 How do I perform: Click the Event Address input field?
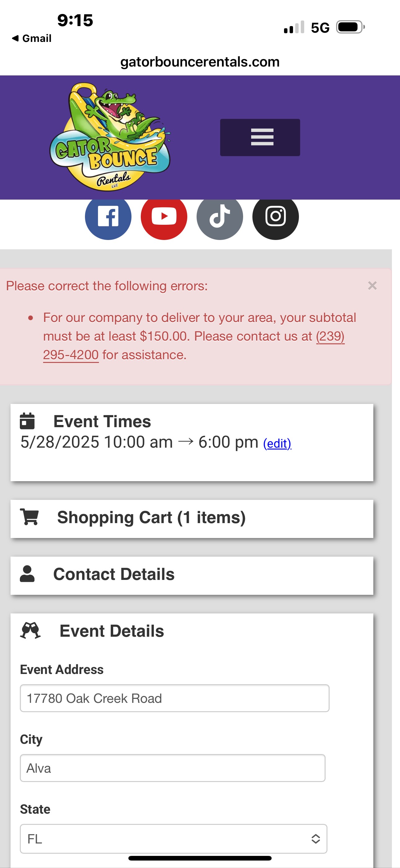coord(174,698)
